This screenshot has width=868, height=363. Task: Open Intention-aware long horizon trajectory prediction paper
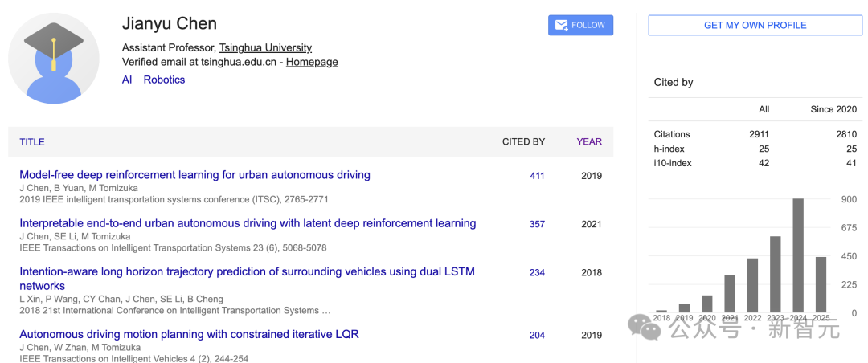247,272
